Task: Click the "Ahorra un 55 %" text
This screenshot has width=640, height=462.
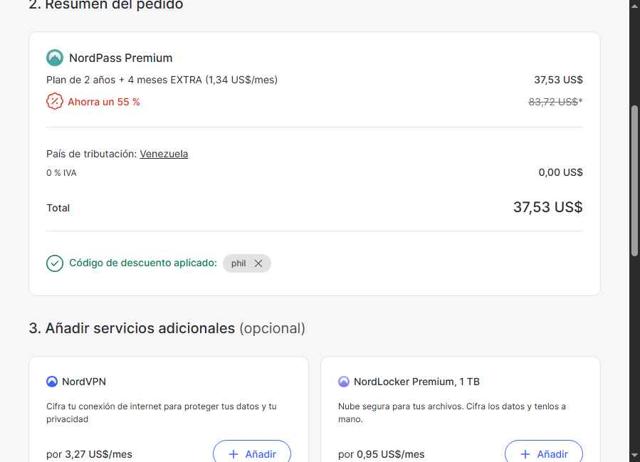Action: (104, 102)
